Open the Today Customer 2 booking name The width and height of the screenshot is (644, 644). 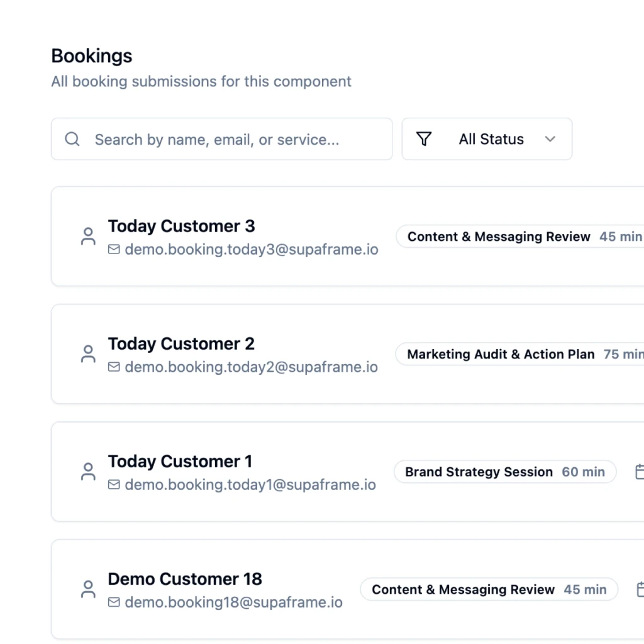(181, 344)
